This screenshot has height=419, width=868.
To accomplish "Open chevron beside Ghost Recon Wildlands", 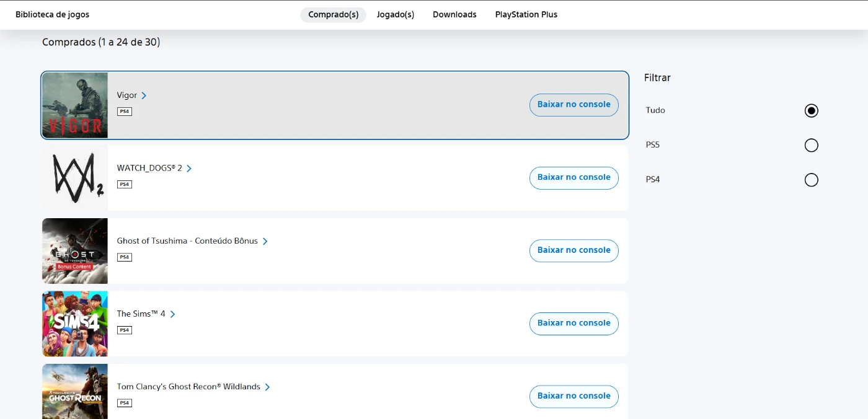I will (x=267, y=387).
